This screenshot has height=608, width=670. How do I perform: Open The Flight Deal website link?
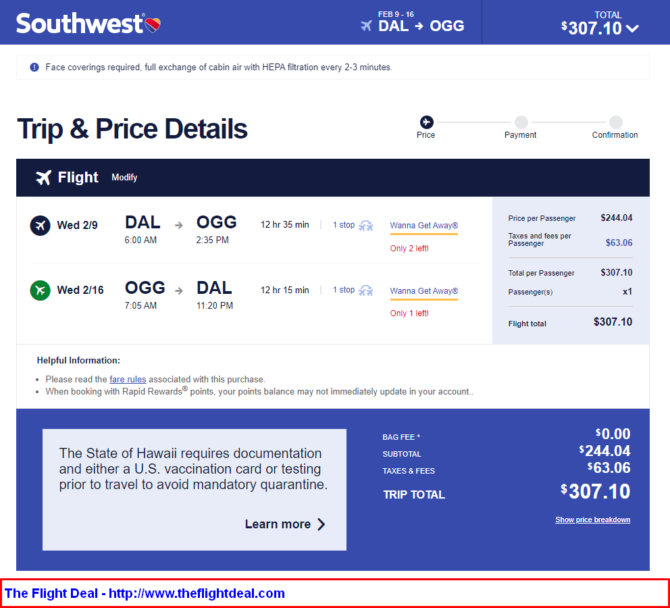click(144, 593)
